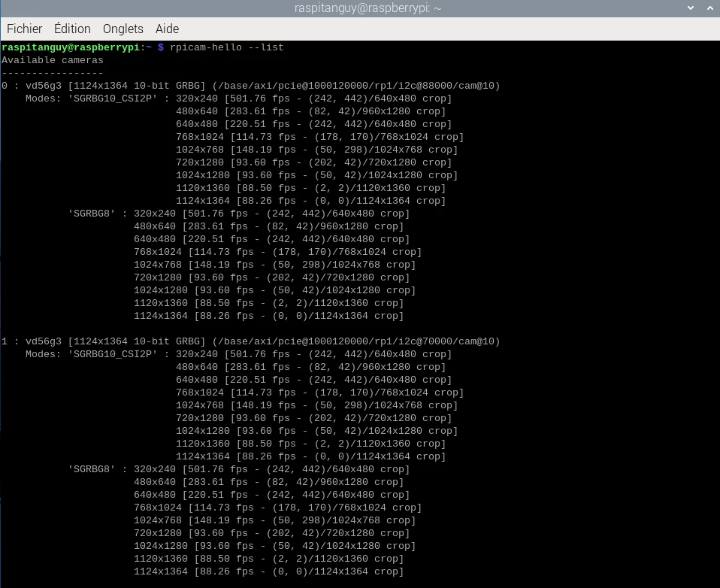Click camera 0 SGRBG8 640x480 220.51 fps line
720x588 pixels.
pos(272,239)
